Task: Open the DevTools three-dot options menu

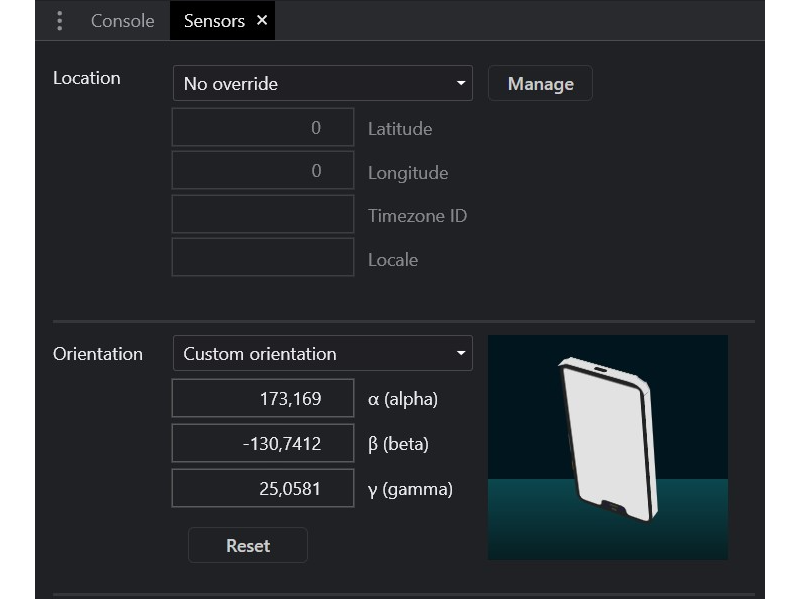Action: click(x=59, y=19)
